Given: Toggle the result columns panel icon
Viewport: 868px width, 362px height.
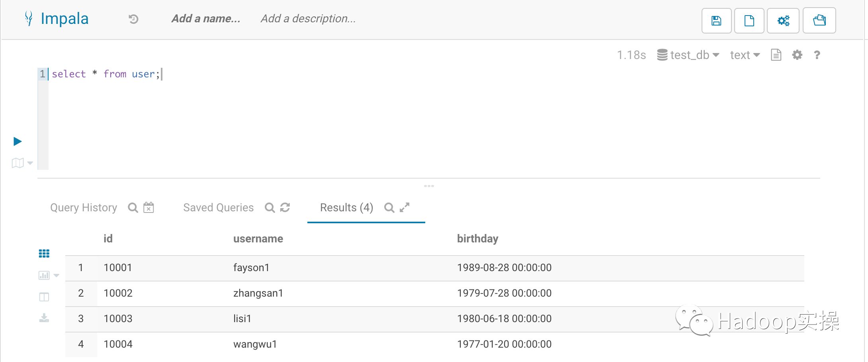Looking at the screenshot, I should (44, 297).
